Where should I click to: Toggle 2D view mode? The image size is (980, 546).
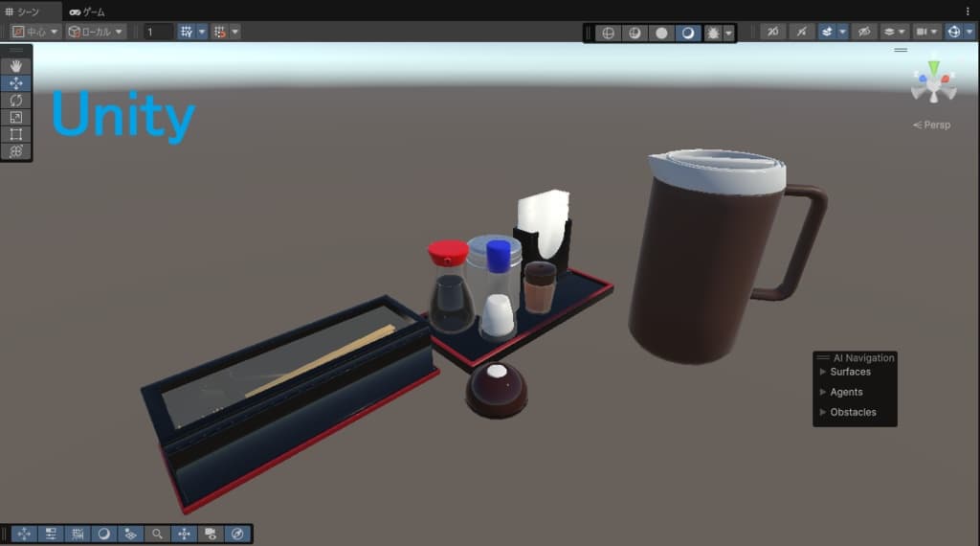click(771, 32)
